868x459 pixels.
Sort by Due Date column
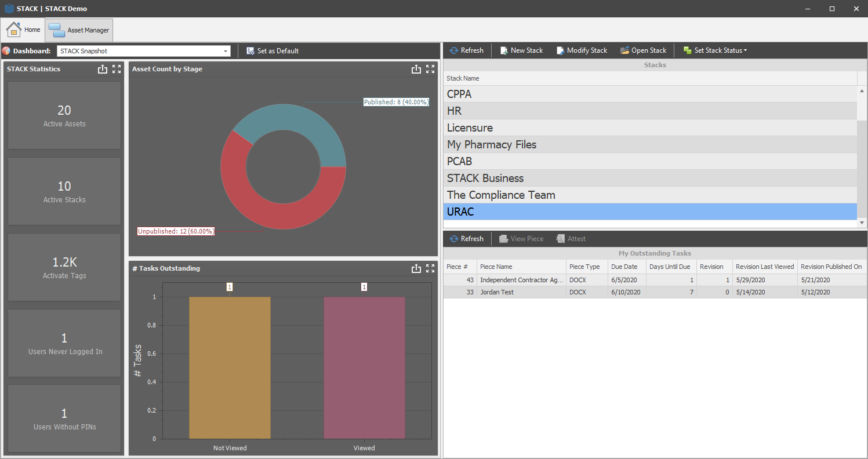click(x=627, y=267)
